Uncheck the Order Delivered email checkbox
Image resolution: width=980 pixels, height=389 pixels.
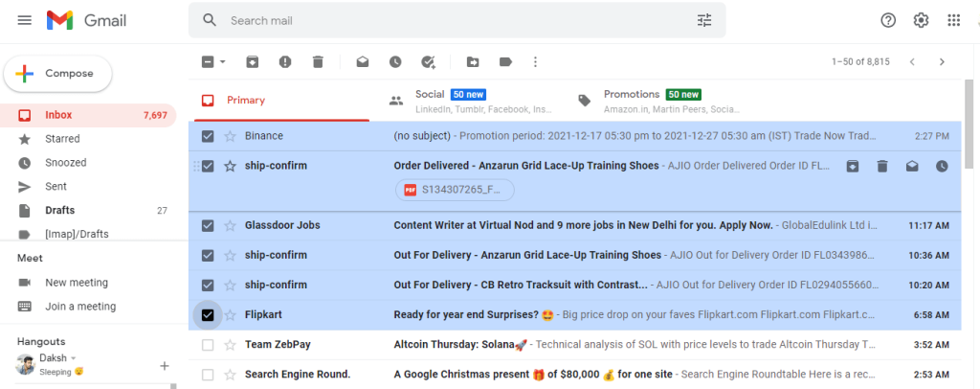[208, 166]
